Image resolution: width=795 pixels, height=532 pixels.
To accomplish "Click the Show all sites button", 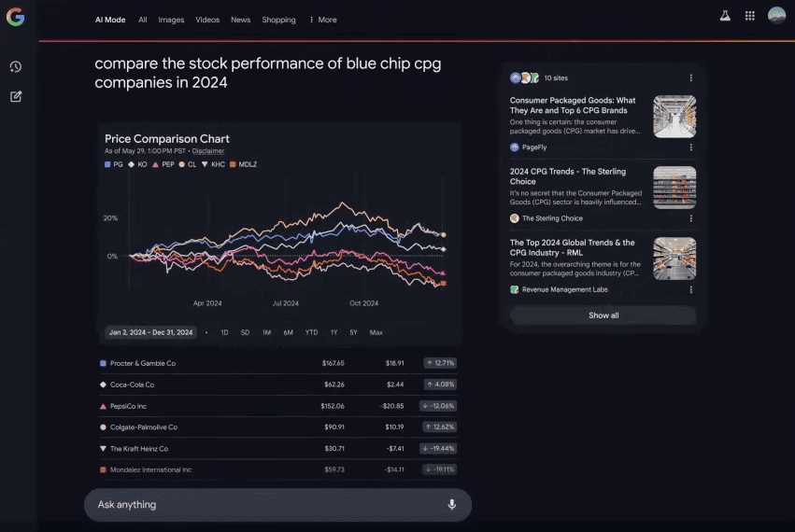I will (x=603, y=315).
